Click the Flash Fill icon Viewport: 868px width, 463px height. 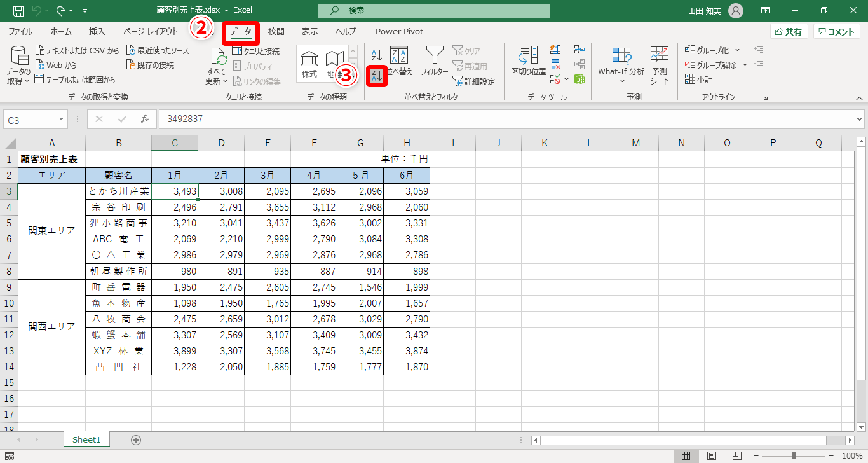pos(555,50)
